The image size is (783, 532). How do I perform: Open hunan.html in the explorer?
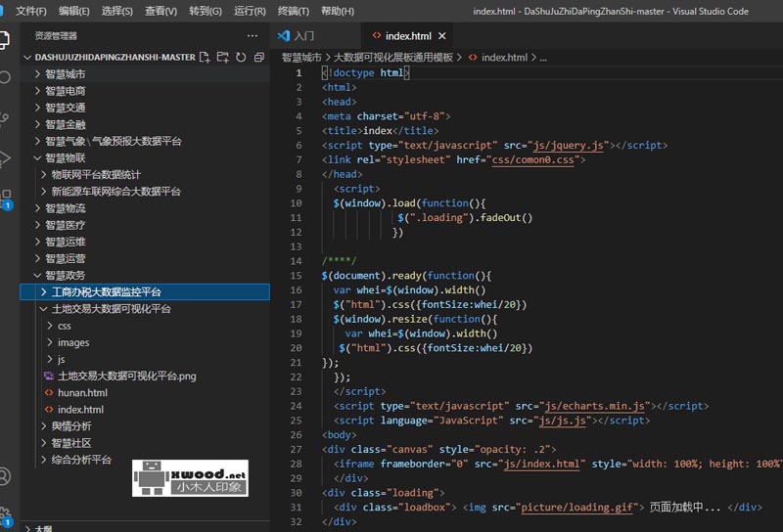tap(145, 393)
